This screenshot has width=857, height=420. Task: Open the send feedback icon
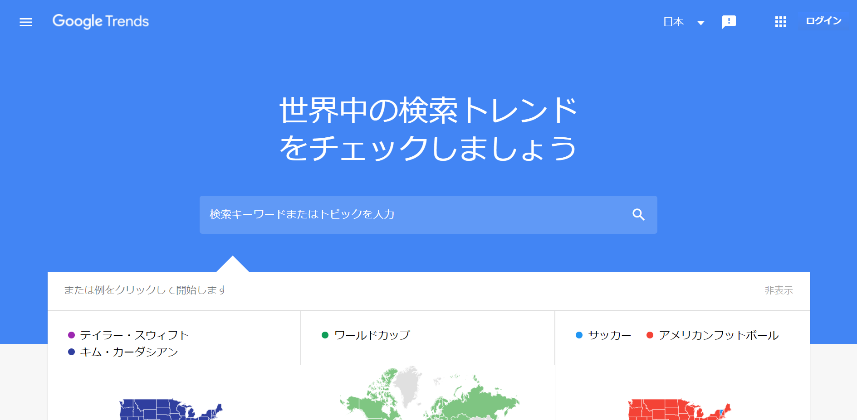729,22
